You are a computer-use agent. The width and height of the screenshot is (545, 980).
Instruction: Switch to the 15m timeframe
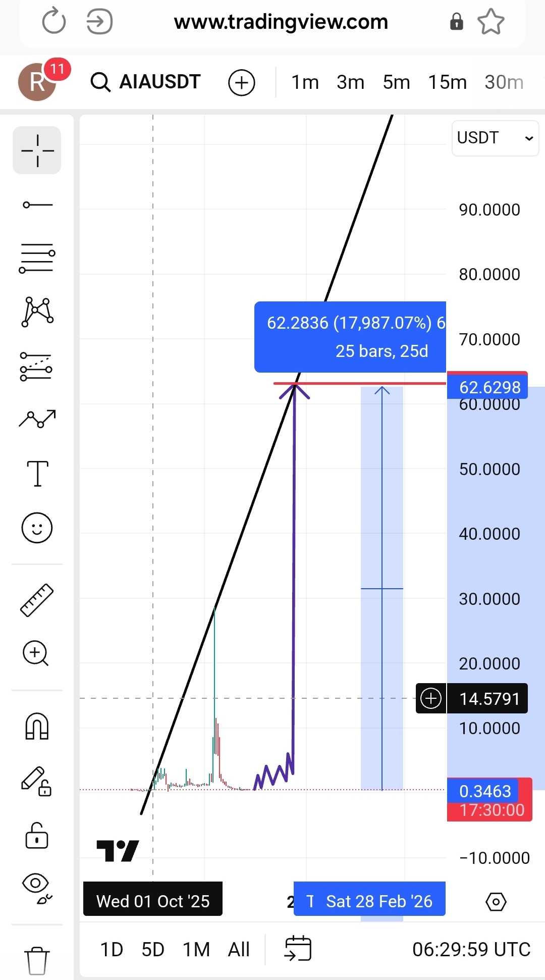click(x=447, y=82)
